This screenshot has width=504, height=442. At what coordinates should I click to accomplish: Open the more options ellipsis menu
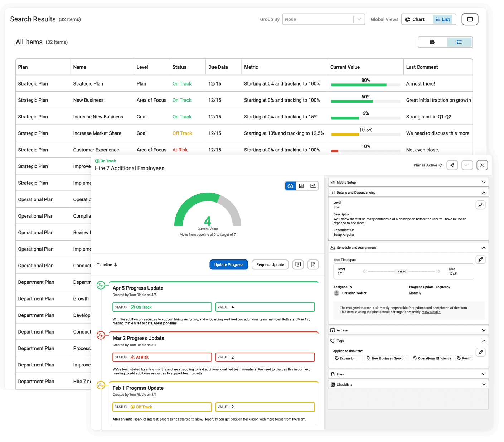[x=467, y=165]
